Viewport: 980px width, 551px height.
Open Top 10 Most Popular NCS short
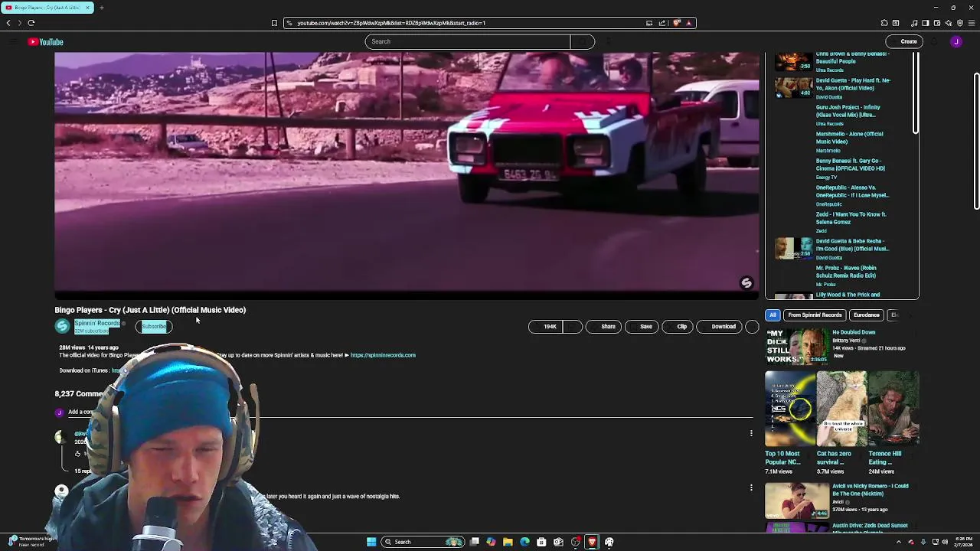[789, 409]
